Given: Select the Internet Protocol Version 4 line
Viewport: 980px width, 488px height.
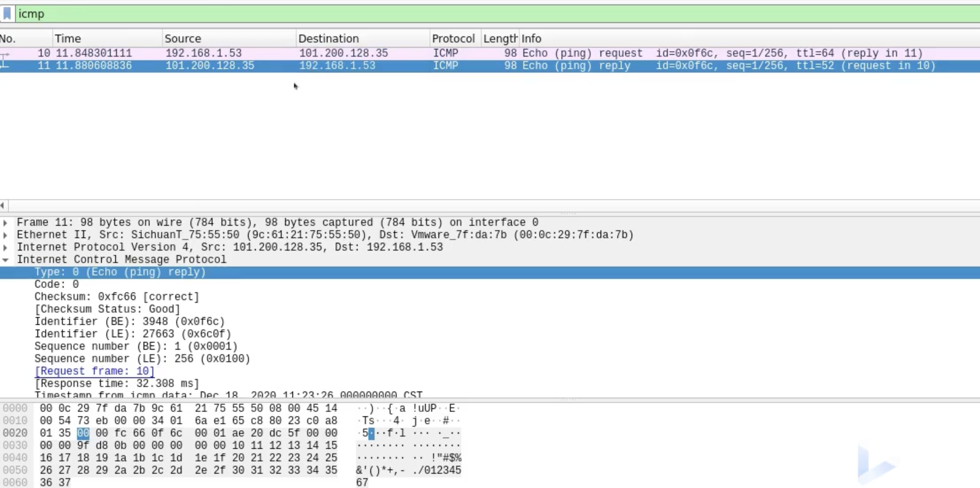Looking at the screenshot, I should [x=230, y=248].
